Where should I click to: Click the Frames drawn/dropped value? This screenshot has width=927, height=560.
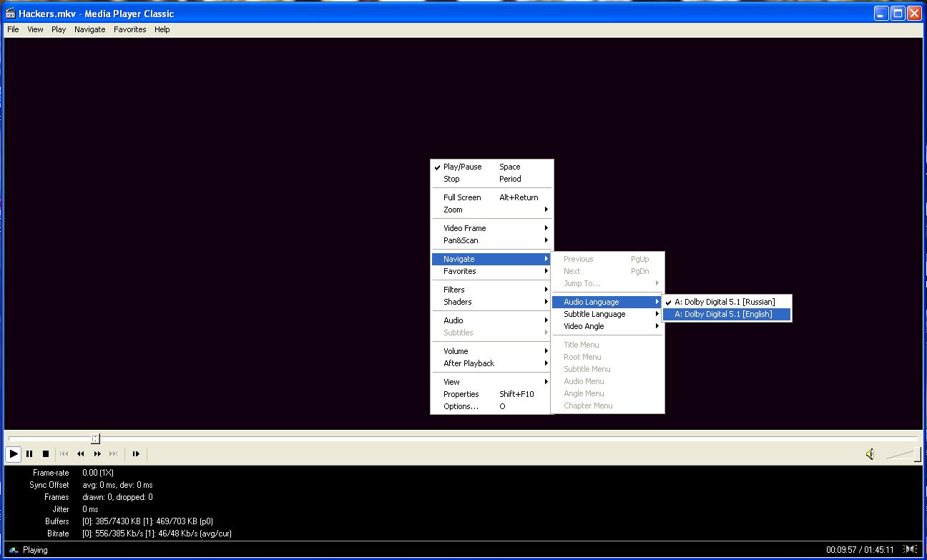(117, 497)
